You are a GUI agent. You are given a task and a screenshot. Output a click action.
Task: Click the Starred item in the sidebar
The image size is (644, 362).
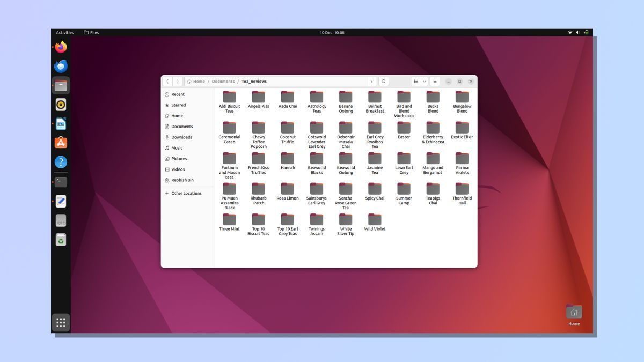177,105
